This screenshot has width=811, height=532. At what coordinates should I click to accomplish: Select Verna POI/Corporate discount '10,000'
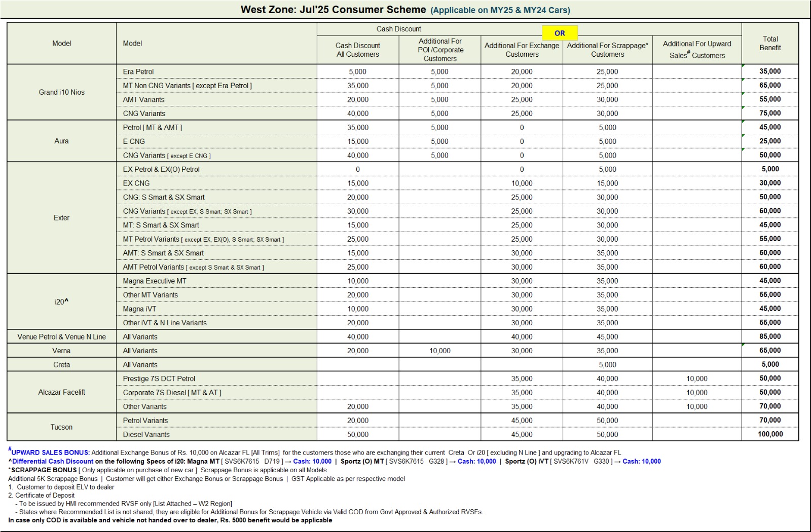point(440,351)
